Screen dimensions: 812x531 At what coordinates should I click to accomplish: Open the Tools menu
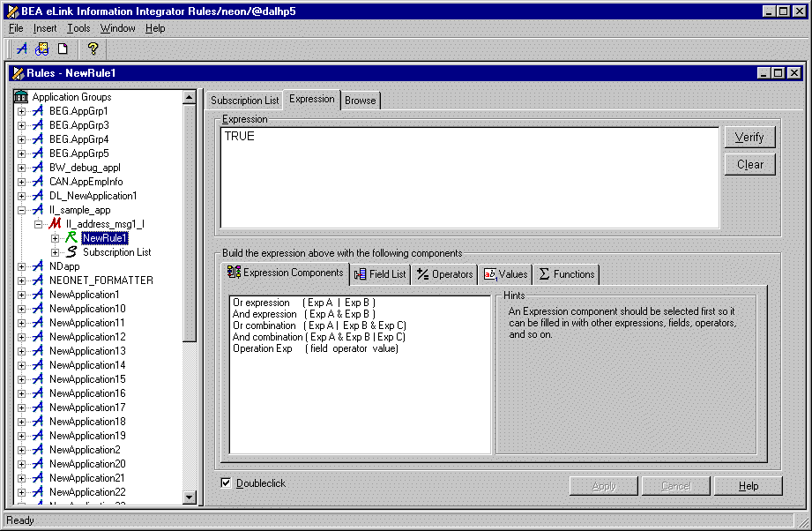click(78, 28)
